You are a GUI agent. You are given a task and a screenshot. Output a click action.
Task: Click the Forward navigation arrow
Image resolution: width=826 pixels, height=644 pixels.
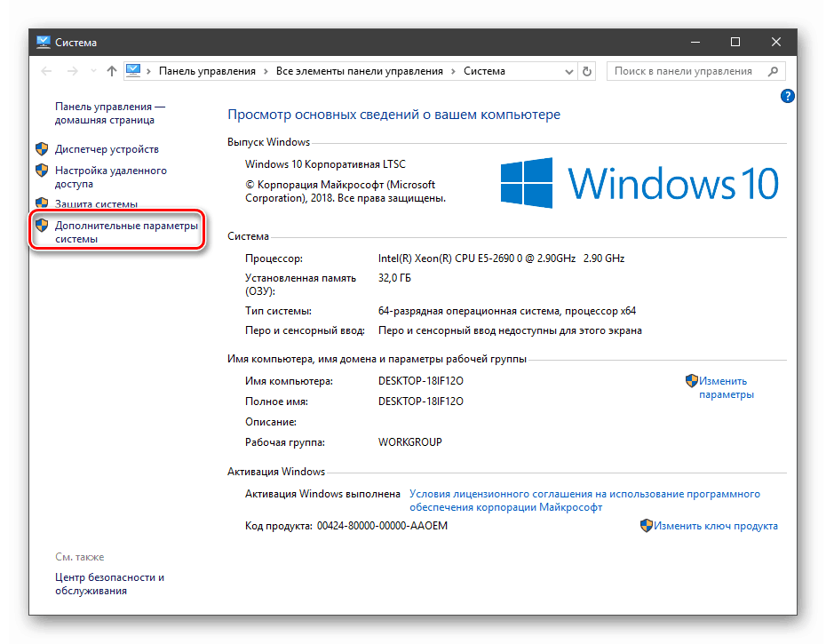tap(72, 71)
